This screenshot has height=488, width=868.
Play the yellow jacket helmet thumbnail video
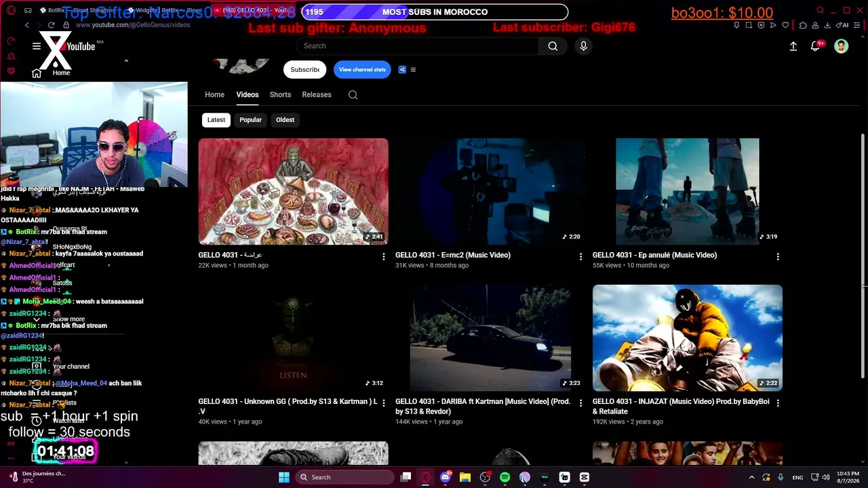[688, 338]
